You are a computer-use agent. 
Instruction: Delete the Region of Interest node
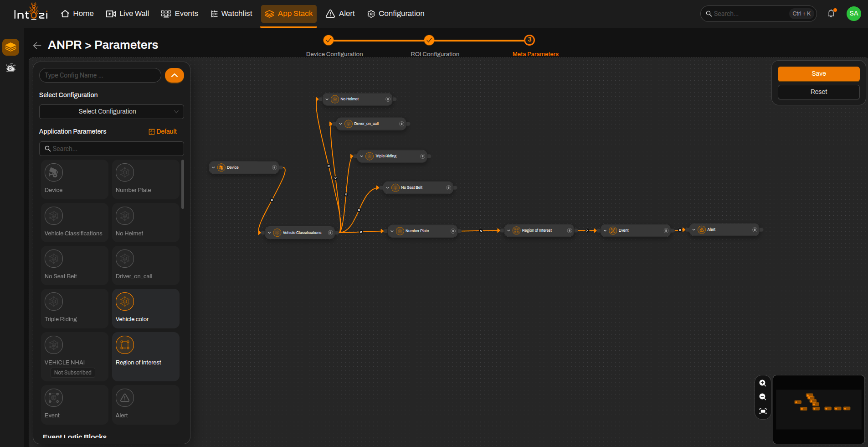coord(570,230)
